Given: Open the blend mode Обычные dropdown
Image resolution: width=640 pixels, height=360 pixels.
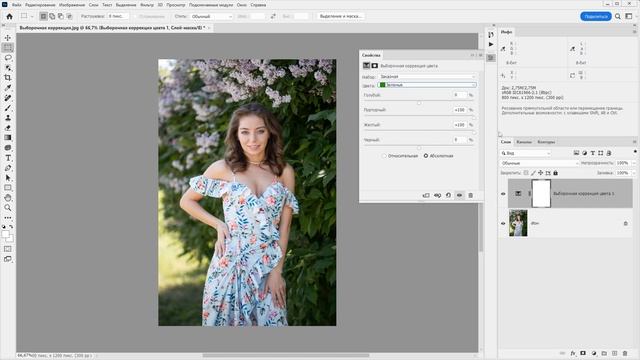Looking at the screenshot, I should point(540,163).
